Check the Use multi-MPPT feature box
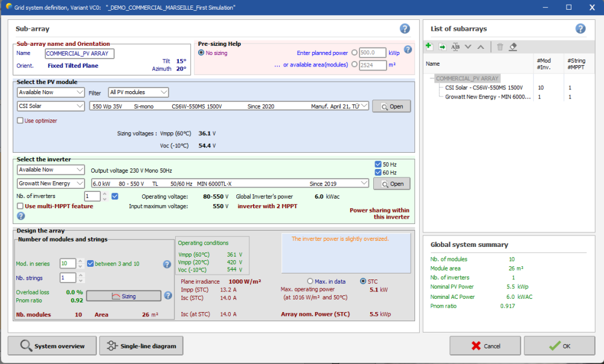The height and width of the screenshot is (364, 604). point(21,206)
